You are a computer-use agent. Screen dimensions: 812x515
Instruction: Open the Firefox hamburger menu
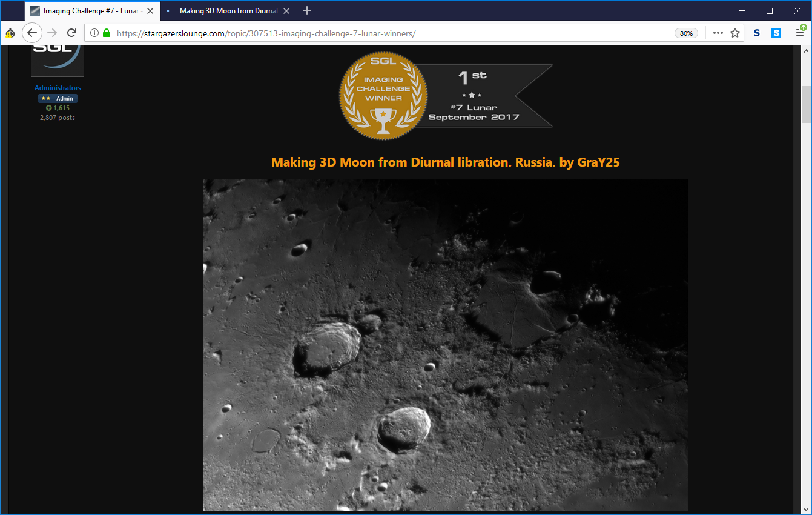click(x=800, y=33)
